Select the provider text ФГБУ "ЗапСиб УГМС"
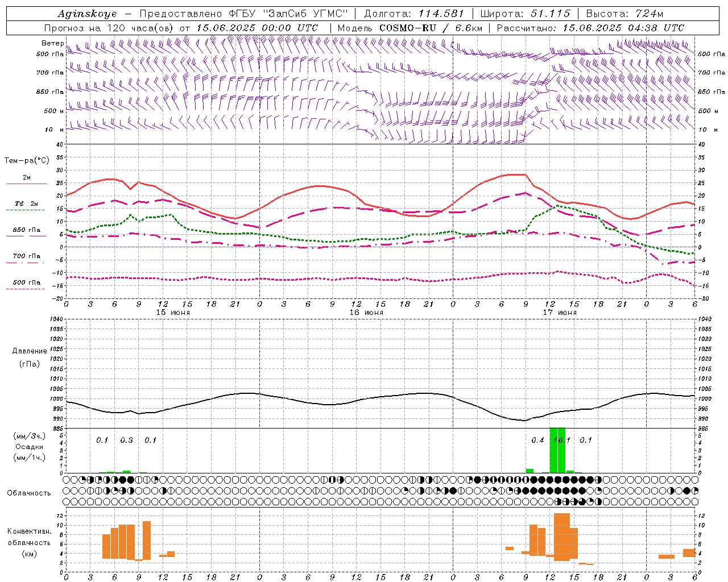Viewport: 728px width, 582px height. click(x=287, y=14)
